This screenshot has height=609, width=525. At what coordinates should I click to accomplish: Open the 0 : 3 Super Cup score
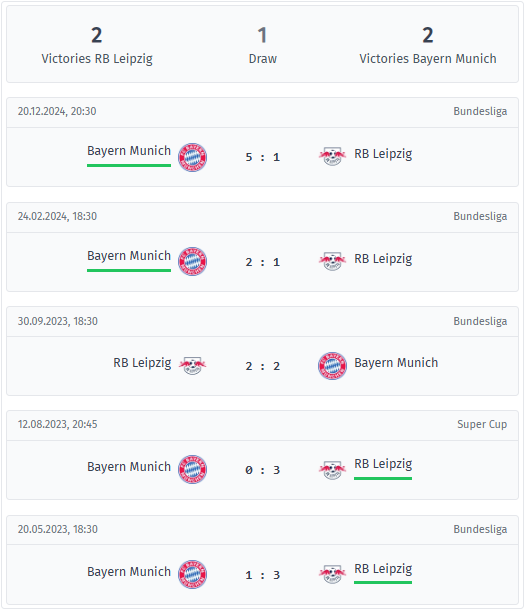[x=262, y=470]
